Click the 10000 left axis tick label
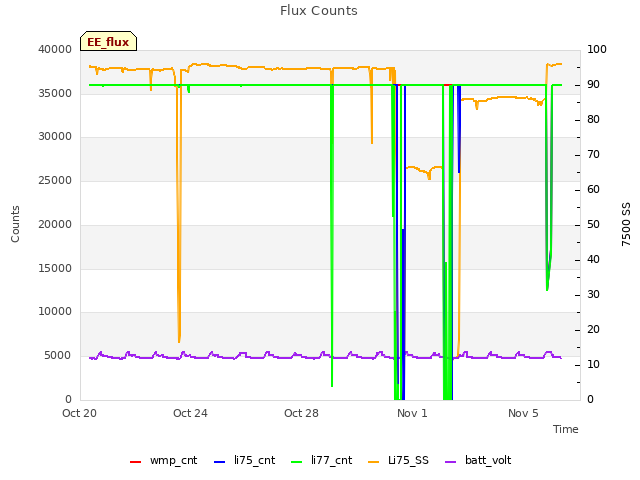 click(x=55, y=311)
